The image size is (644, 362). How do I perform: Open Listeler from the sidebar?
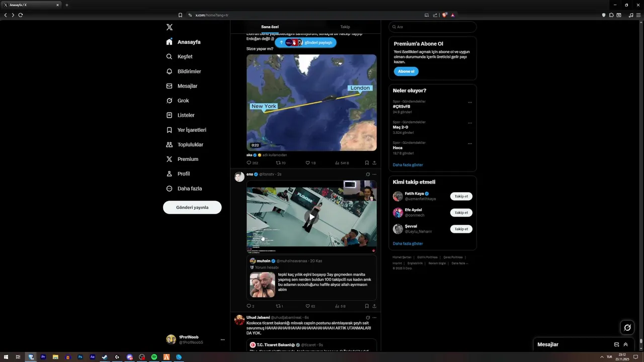180,115
